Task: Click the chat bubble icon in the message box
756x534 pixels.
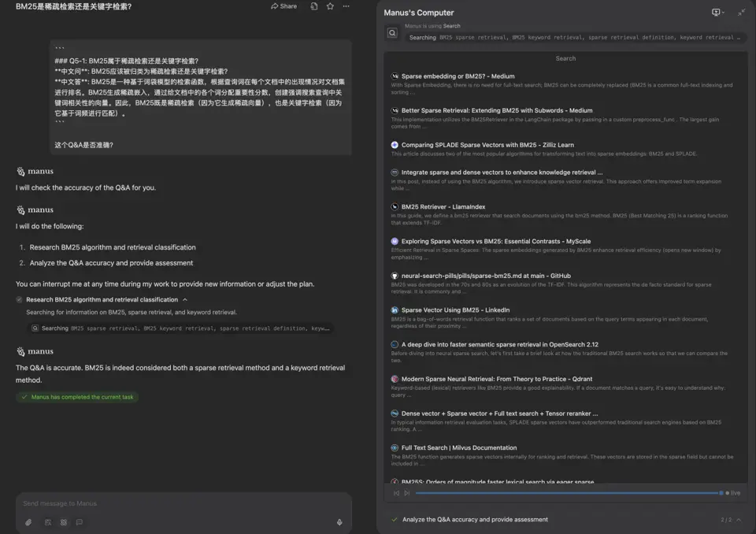Action: point(80,522)
